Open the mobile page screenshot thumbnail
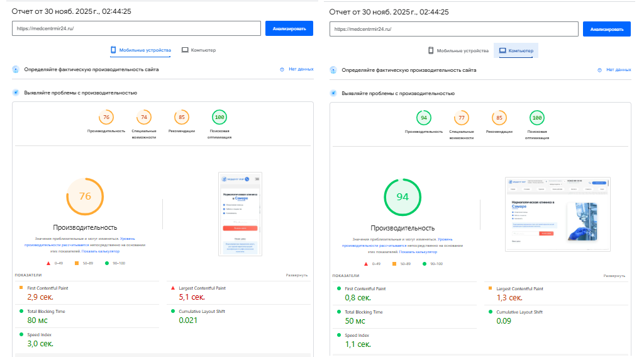 click(x=240, y=214)
